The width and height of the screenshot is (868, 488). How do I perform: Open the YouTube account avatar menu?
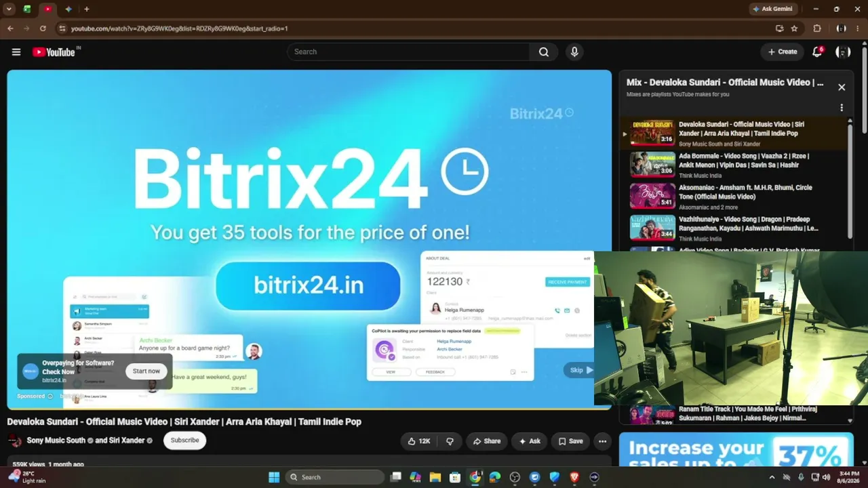843,52
